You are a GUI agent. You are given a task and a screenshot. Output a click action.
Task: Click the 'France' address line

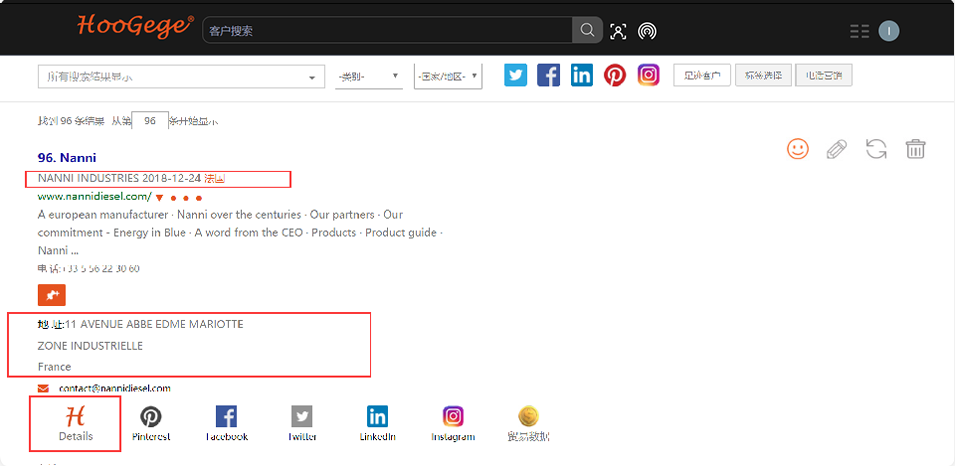point(54,367)
